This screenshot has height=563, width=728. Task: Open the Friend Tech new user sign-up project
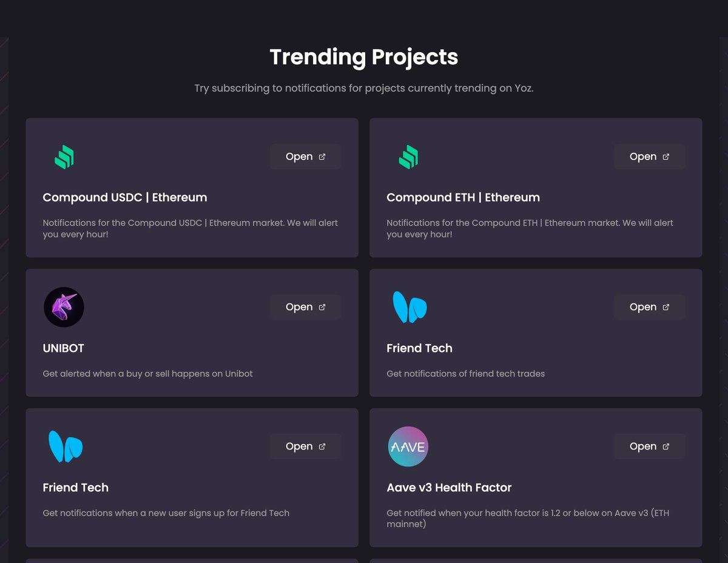(305, 447)
